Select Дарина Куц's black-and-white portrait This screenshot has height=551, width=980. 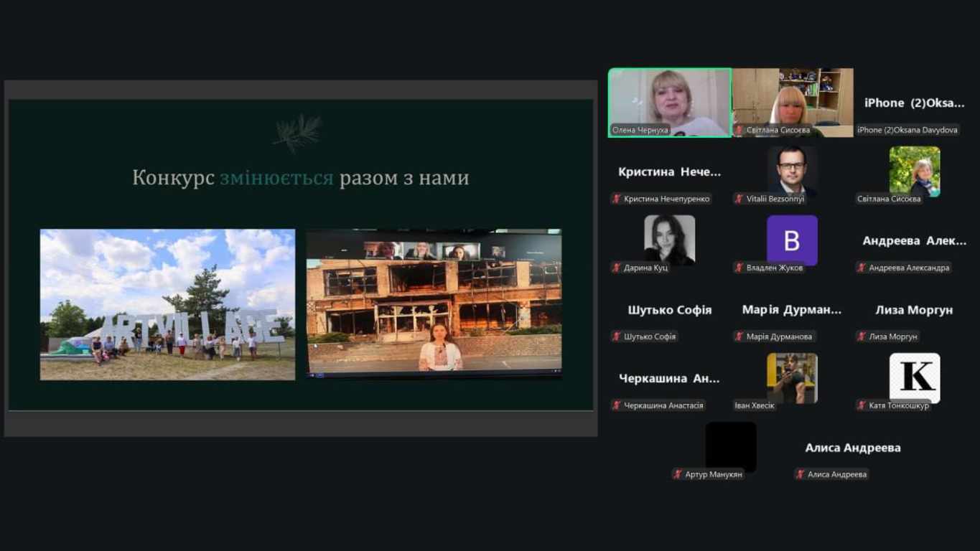pos(669,240)
